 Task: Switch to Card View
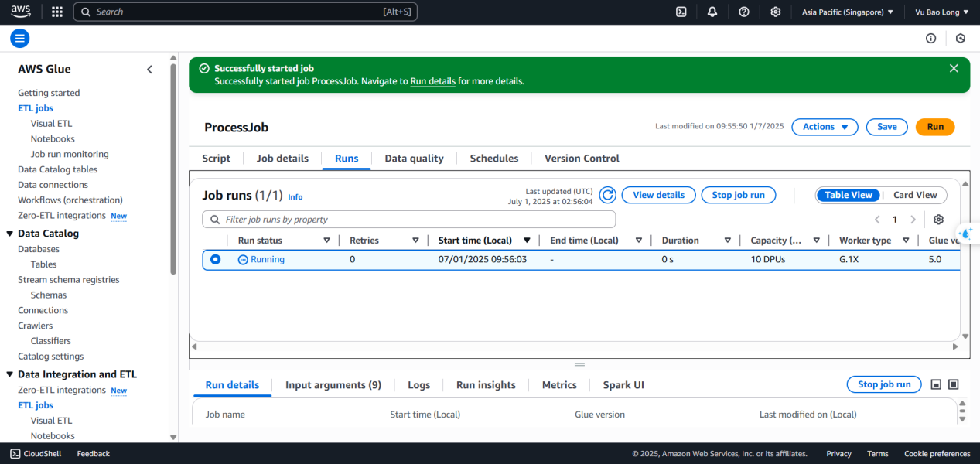915,195
